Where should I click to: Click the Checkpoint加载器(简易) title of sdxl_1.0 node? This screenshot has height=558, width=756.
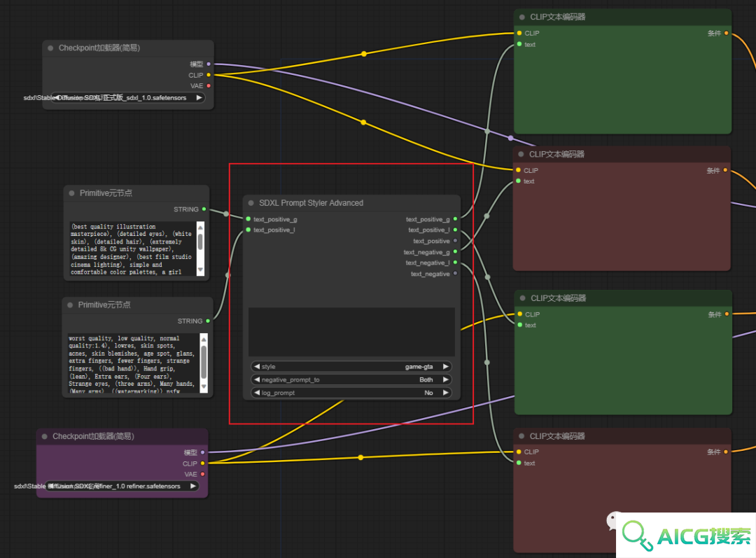click(99, 48)
